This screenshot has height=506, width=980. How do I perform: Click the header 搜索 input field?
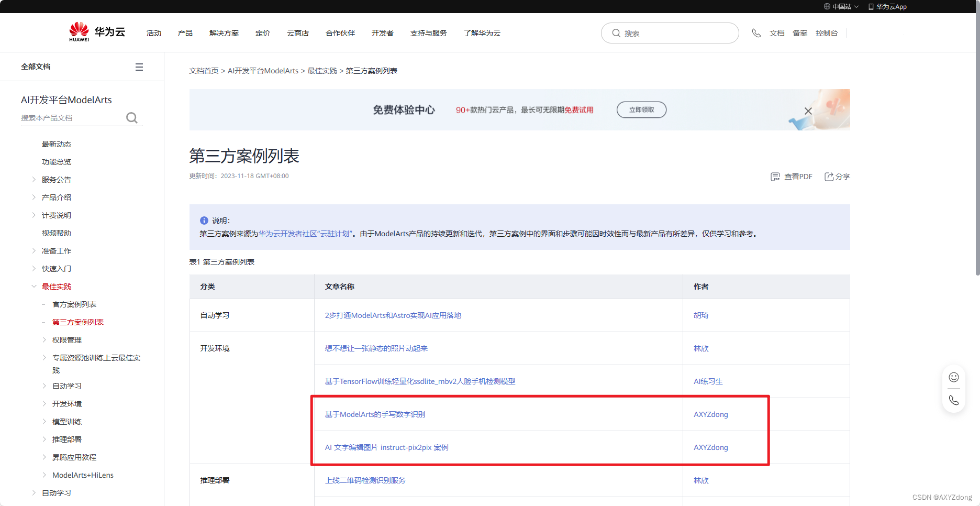click(x=670, y=33)
